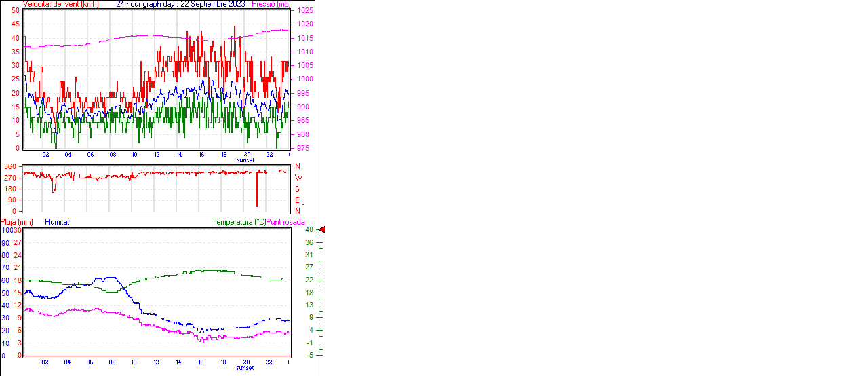This screenshot has width=868, height=376.
Task: Click the sunset marker under the humidity graph
Action: pos(245,368)
